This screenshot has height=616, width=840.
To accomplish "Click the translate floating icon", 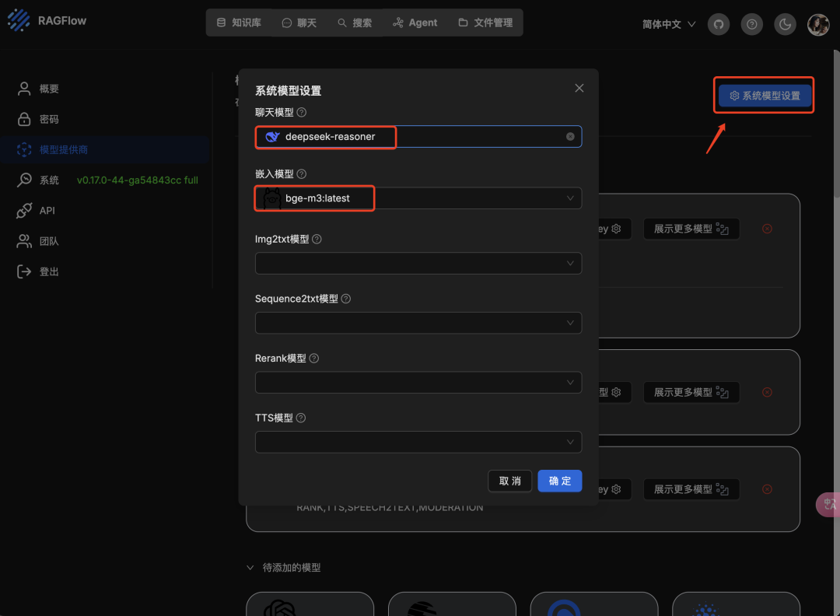I will coord(828,504).
